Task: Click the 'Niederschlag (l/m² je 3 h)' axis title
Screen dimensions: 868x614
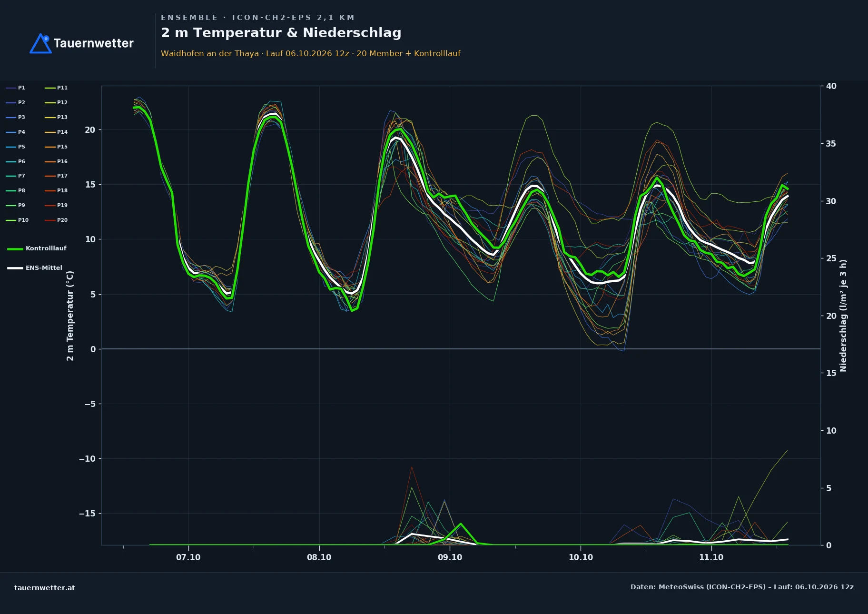Action: tap(843, 316)
